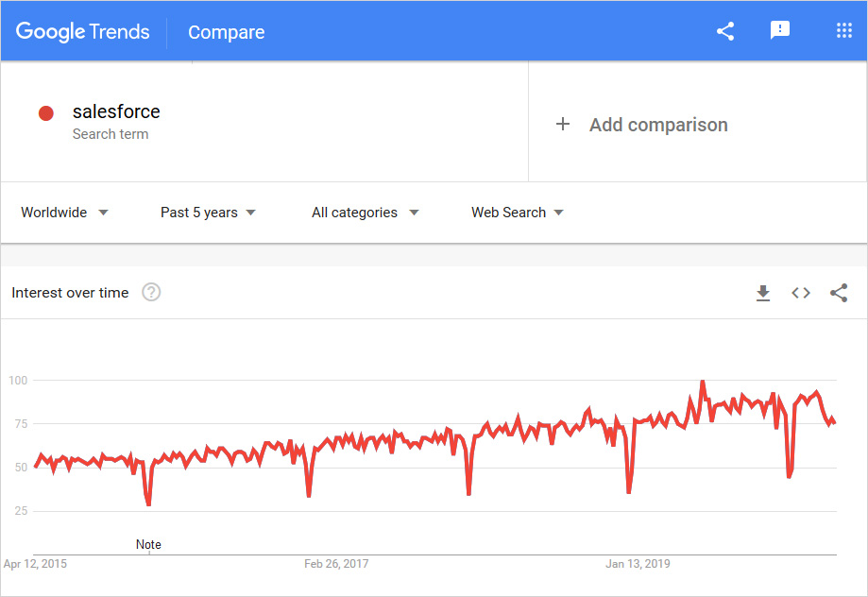Open the send feedback icon in header

point(780,31)
